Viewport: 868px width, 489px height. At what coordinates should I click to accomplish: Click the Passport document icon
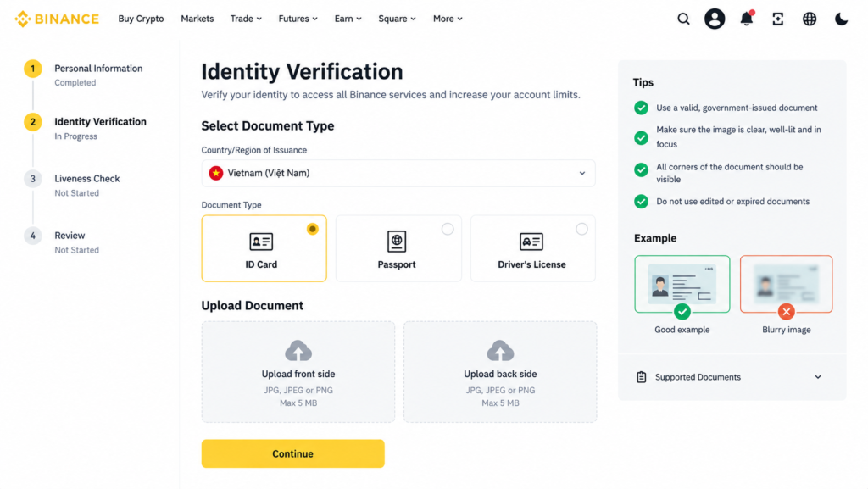(397, 242)
